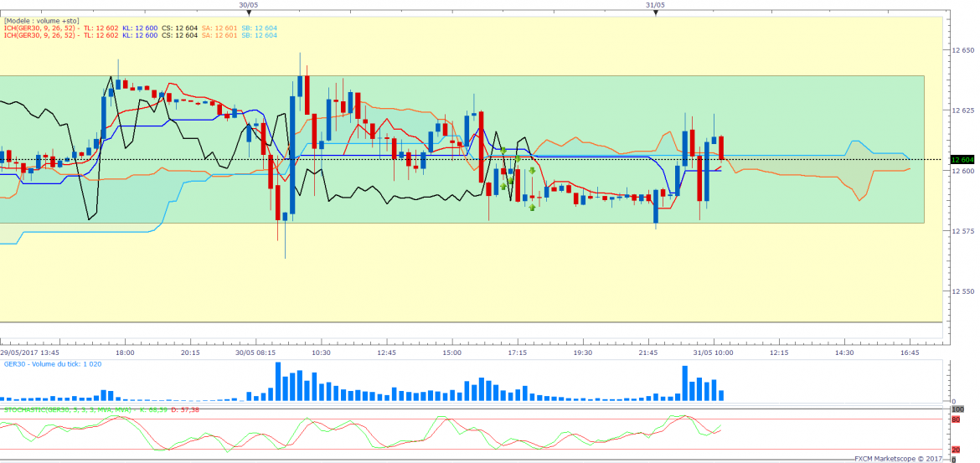Click the 29/05/2017 13:45 time axis label
The height and width of the screenshot is (463, 980).
[x=30, y=353]
